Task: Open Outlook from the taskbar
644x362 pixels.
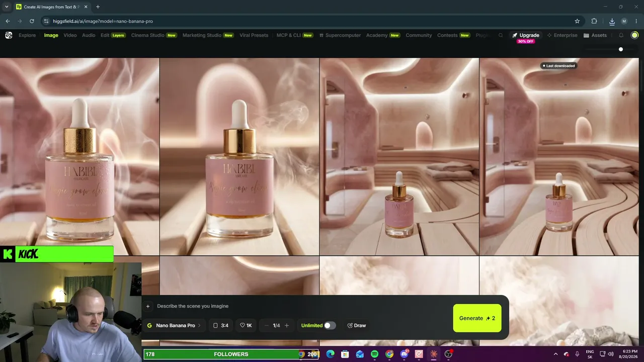Action: [360, 354]
